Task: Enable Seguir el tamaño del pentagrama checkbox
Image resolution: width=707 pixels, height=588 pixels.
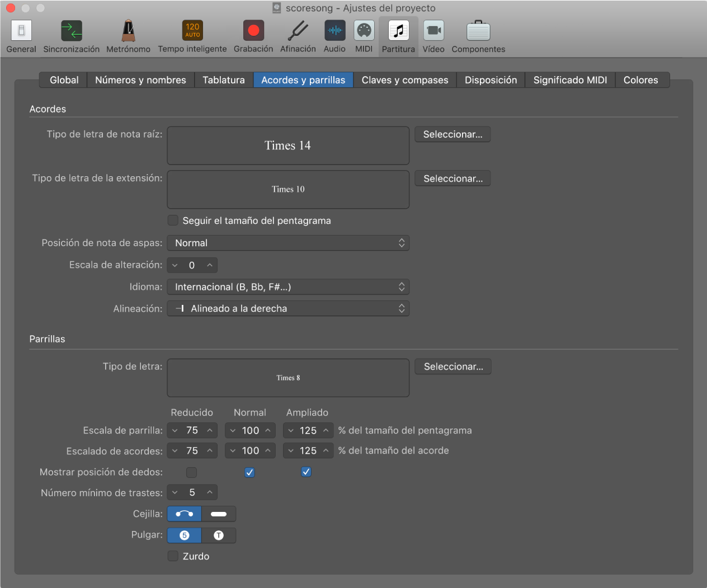Action: coord(173,220)
